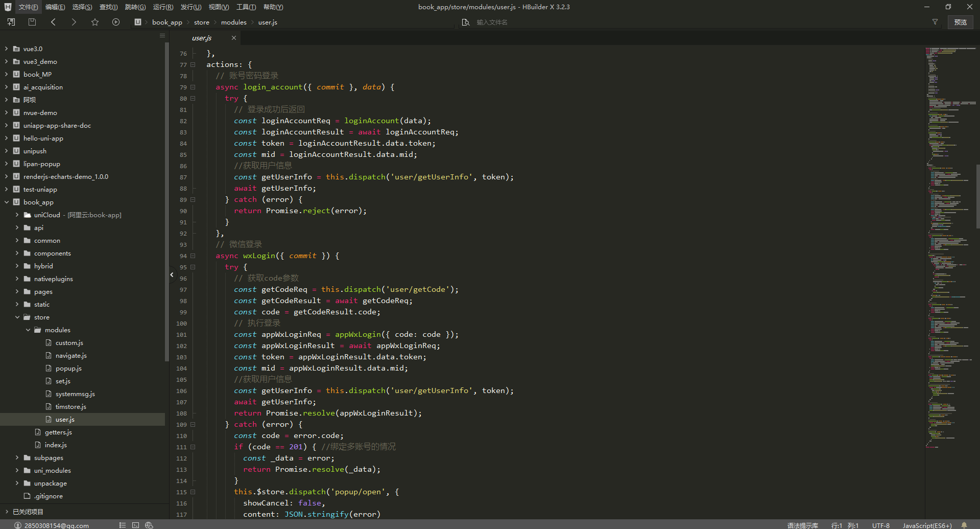
Task: Open the 运行(R) menu
Action: coord(163,7)
